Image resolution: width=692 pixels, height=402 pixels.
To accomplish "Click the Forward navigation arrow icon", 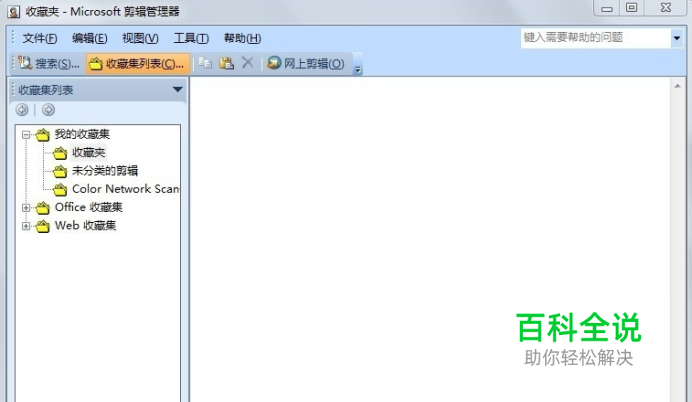I will [49, 109].
